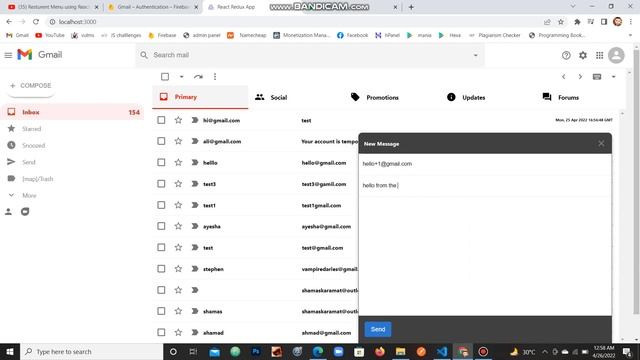Click the Gmail logo
The width and height of the screenshot is (640, 360).
(x=40, y=55)
